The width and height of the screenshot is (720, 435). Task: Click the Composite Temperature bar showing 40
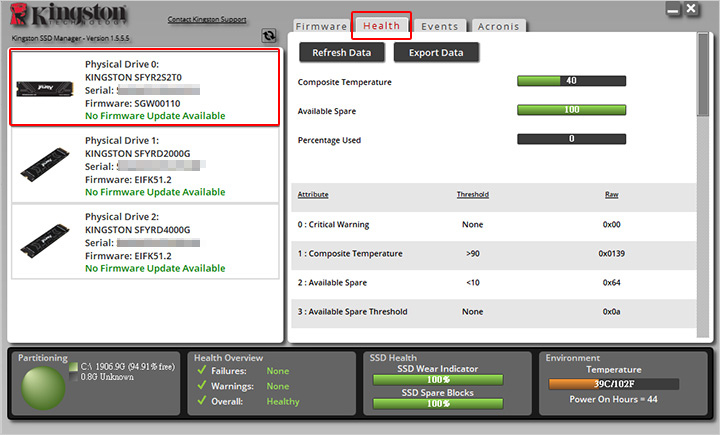(572, 81)
